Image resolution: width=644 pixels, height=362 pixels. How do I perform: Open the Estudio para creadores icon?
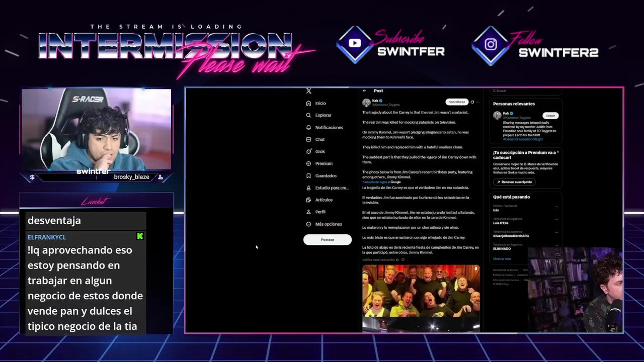point(308,188)
